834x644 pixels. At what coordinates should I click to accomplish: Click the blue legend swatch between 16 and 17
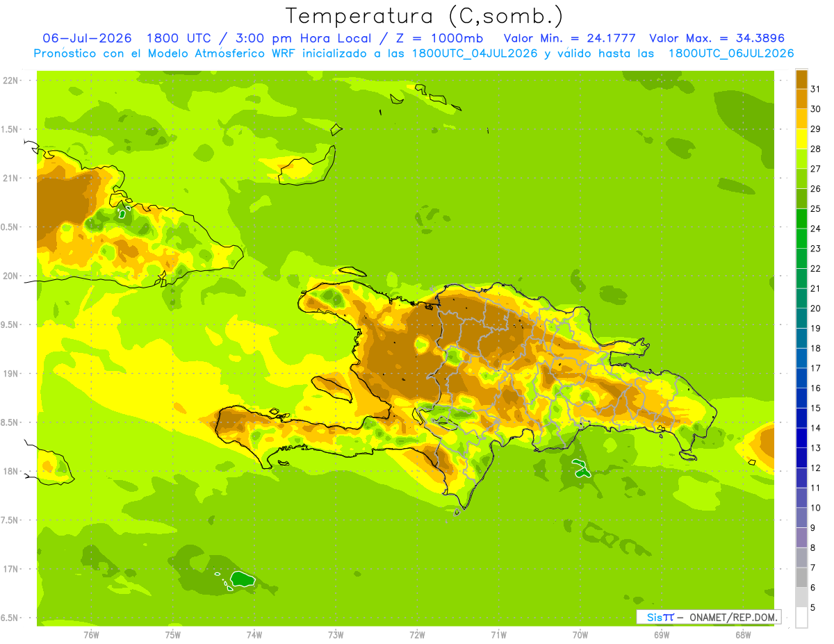click(801, 378)
